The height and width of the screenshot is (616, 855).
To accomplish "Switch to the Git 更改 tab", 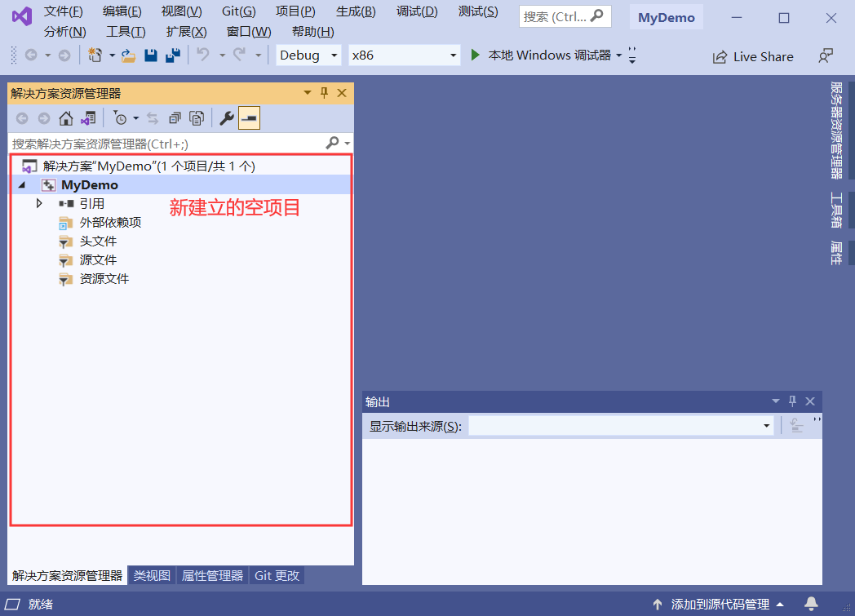I will coord(277,576).
